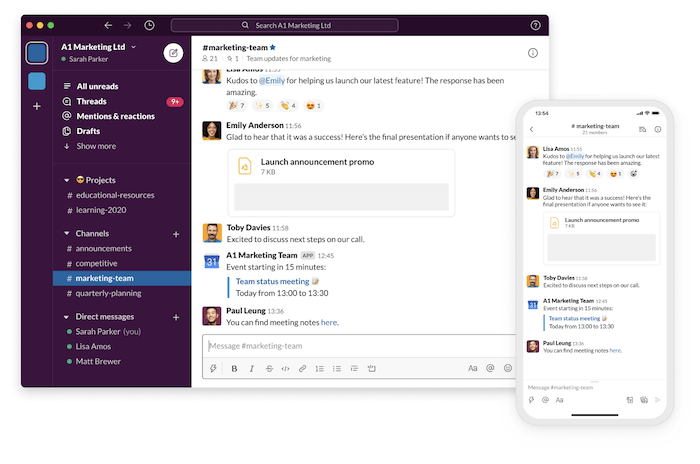Tap the @ mention icon on the phone
Viewport: 700px width, 464px height.
coord(545,400)
